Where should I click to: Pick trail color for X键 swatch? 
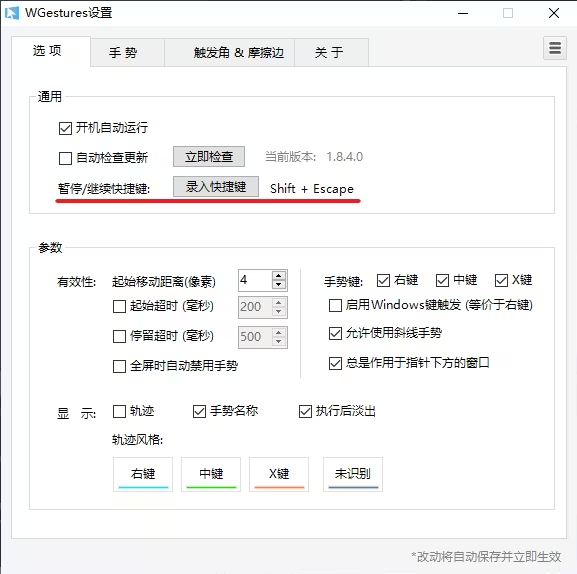279,474
